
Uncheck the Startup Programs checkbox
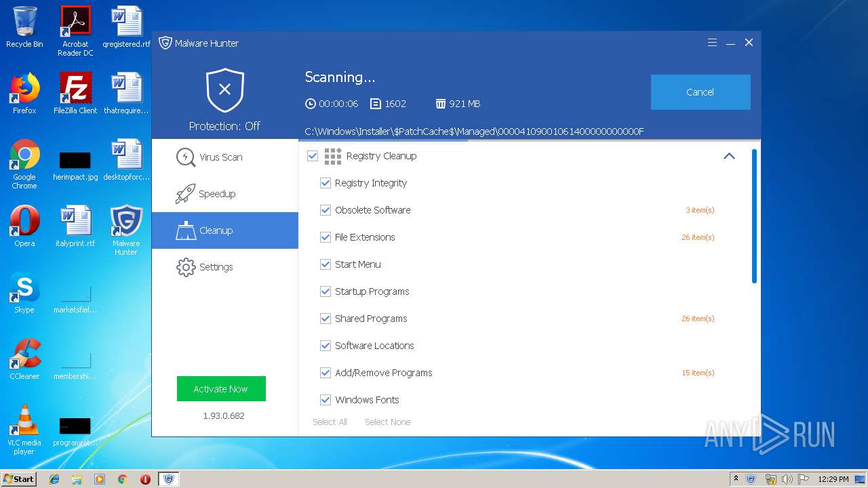[x=325, y=291]
